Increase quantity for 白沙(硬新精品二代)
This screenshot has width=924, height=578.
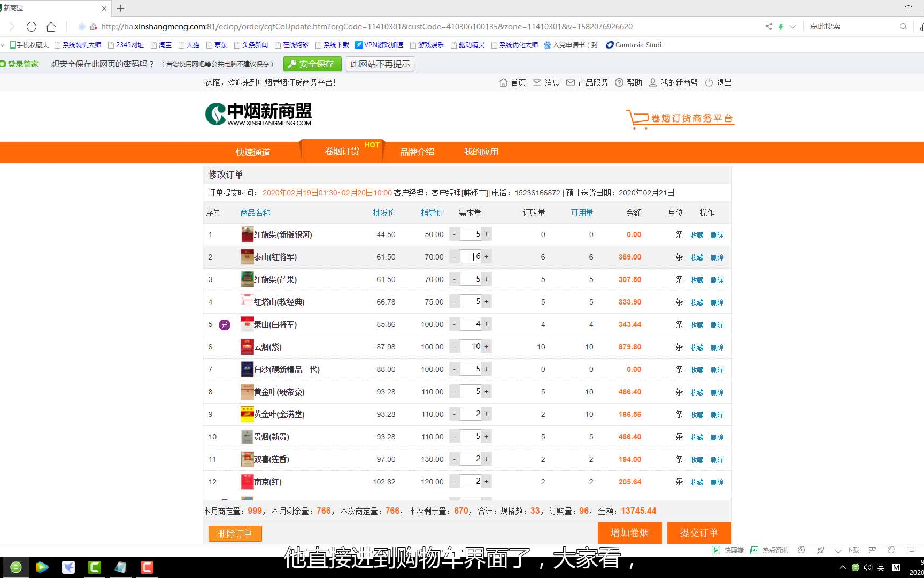point(487,369)
